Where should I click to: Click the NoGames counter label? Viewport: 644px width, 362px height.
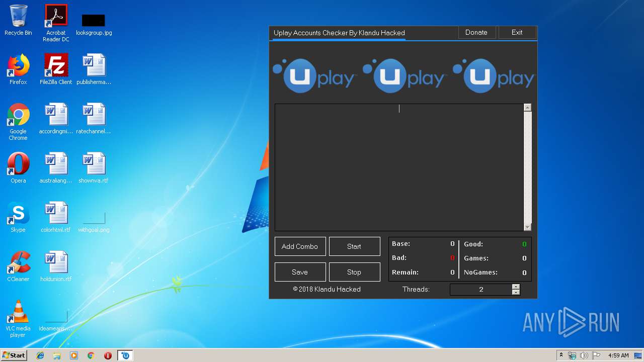pos(480,272)
